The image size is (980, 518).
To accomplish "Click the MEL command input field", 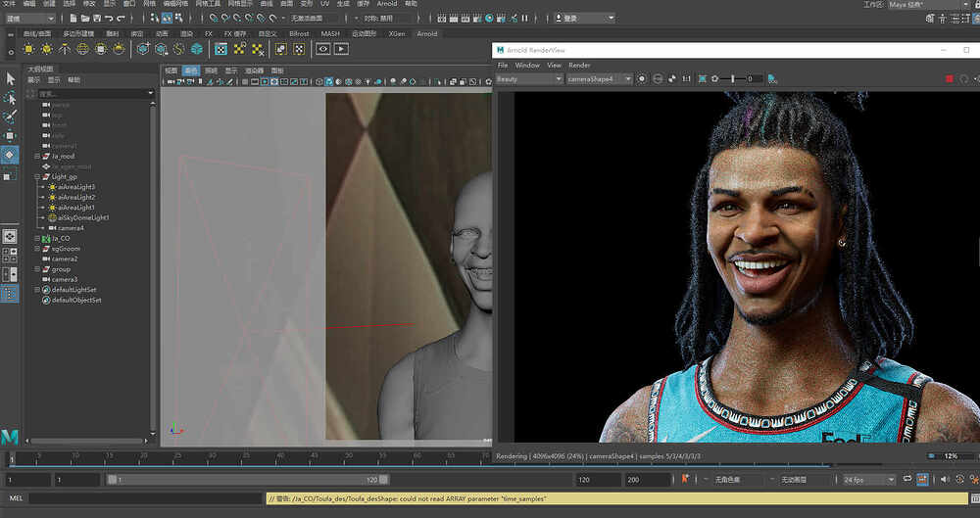I will [145, 498].
